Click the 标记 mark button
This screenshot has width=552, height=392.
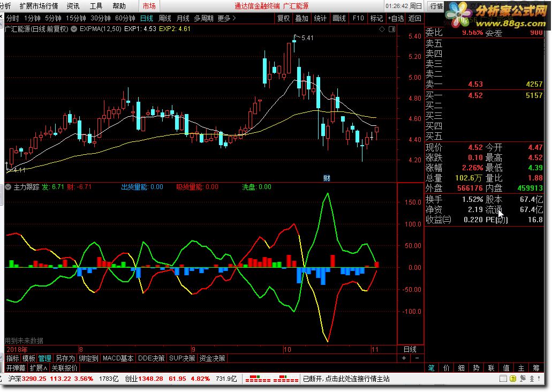click(376, 18)
